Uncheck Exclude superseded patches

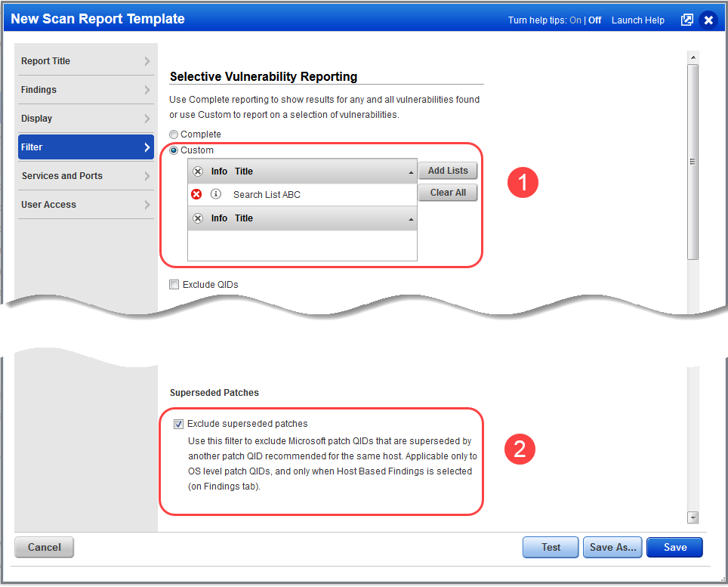point(178,424)
